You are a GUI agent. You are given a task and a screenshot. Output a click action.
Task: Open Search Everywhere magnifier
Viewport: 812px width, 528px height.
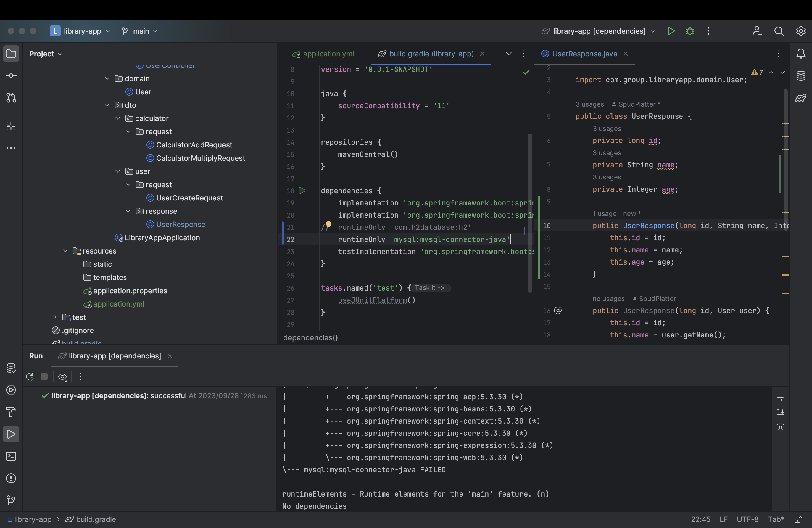pos(779,31)
